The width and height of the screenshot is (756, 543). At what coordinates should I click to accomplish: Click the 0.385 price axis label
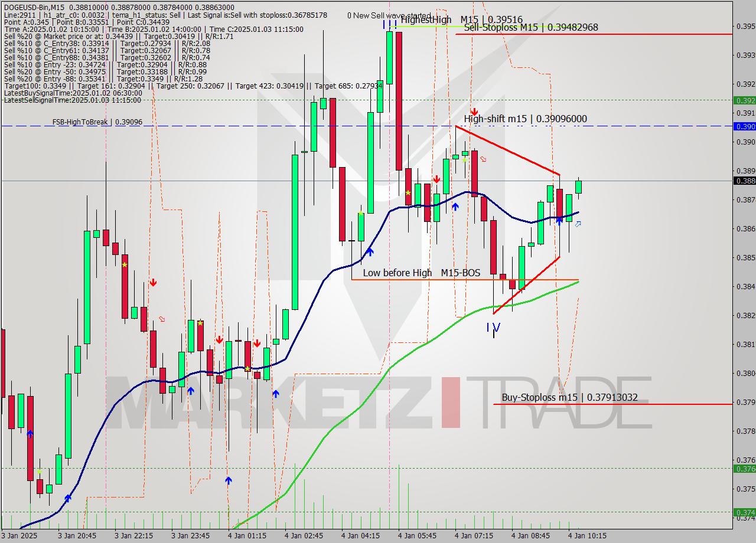[x=745, y=258]
